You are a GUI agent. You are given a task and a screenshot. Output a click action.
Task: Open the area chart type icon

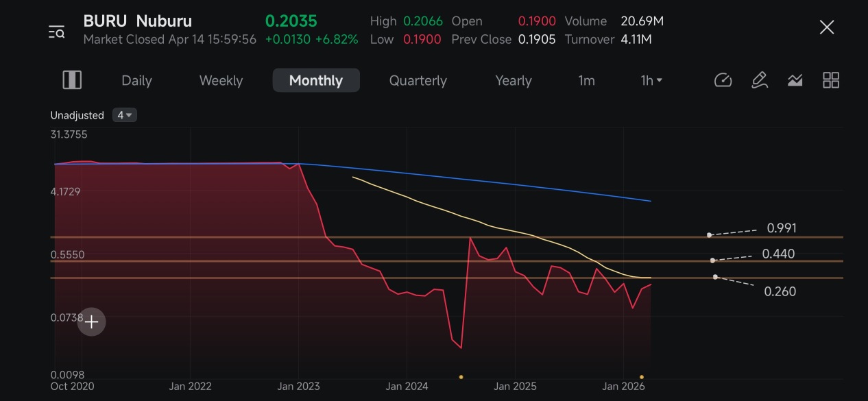click(795, 80)
